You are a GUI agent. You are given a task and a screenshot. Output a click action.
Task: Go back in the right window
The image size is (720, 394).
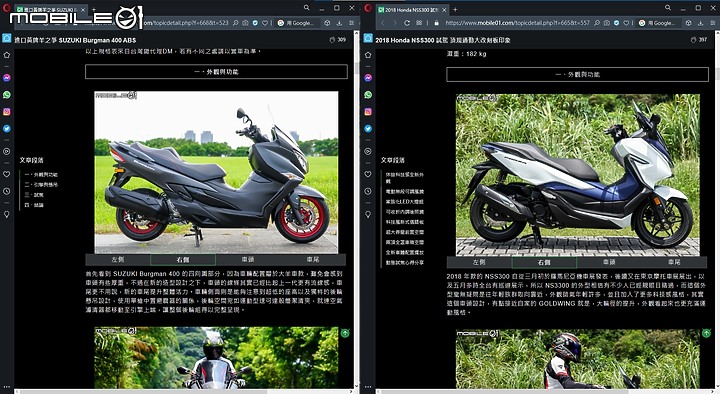point(382,23)
